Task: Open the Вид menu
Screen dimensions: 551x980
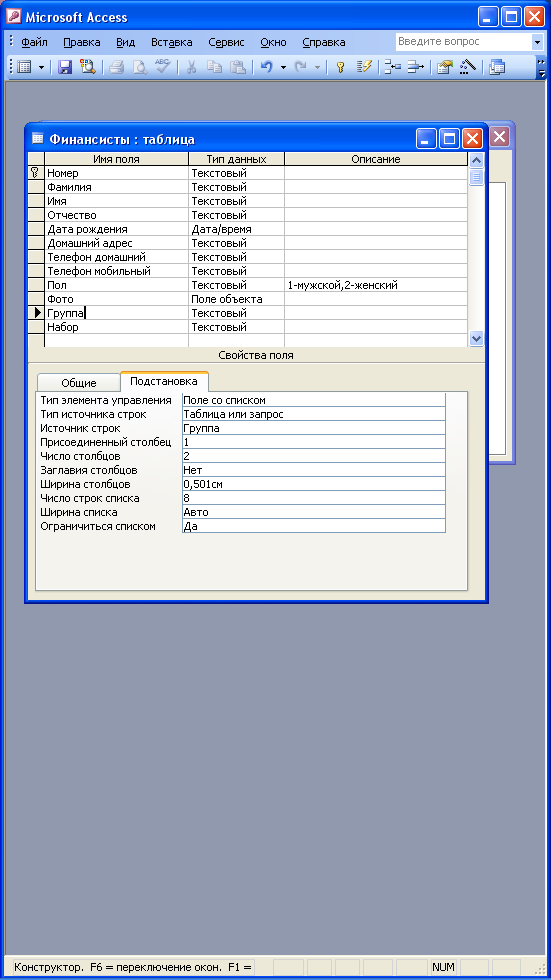Action: [x=126, y=42]
